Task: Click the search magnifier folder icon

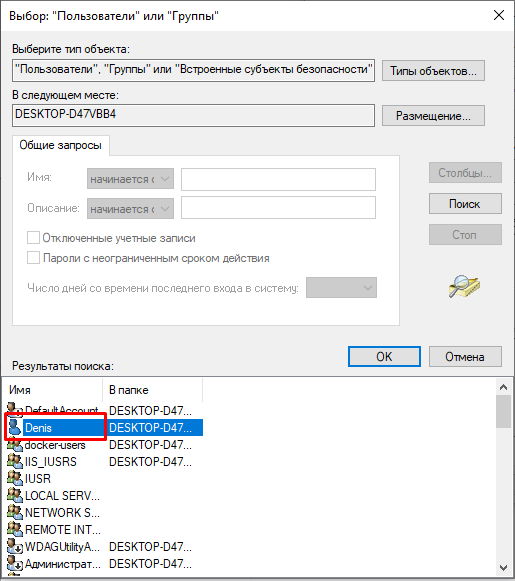Action: [x=464, y=286]
